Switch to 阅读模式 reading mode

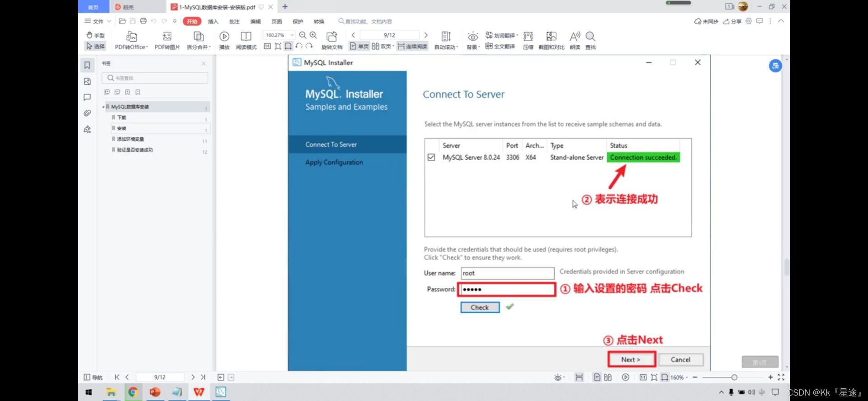click(246, 40)
